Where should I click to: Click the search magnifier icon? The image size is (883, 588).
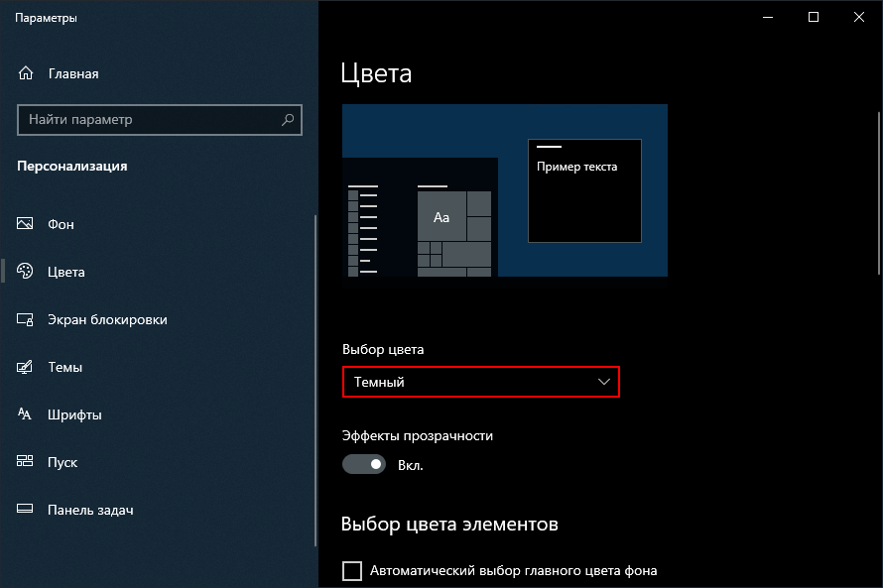pyautogui.click(x=287, y=119)
